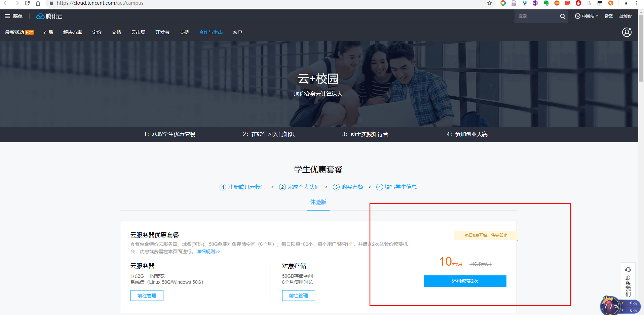The height and width of the screenshot is (315, 644).
Task: Open the multicolored ring extension icon
Action: [503, 3]
